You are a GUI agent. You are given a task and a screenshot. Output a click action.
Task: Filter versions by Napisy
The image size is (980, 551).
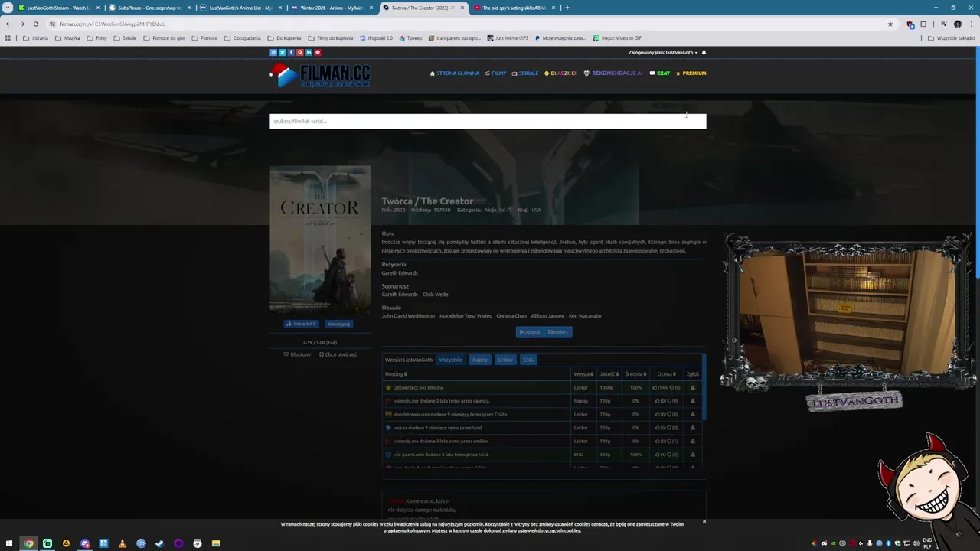click(x=480, y=360)
